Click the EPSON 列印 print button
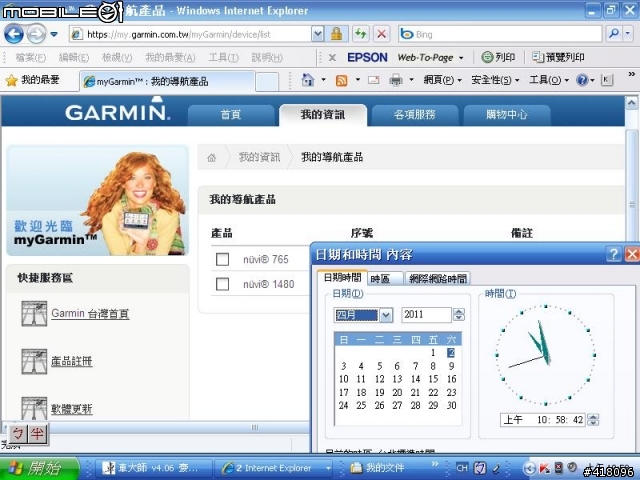This screenshot has width=640, height=480. tap(498, 57)
